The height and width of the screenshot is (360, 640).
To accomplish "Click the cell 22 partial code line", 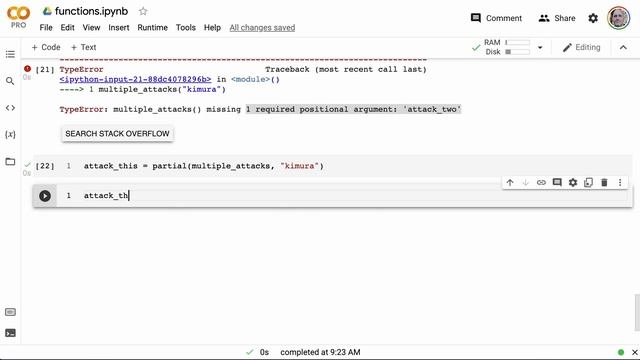I will point(204,166).
